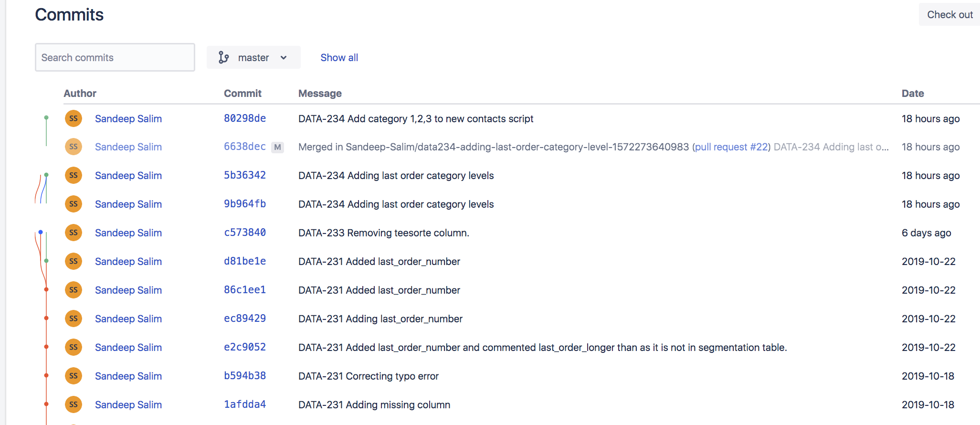Viewport: 980px width, 425px height.
Task: Open commit hash b594b38
Action: click(244, 376)
